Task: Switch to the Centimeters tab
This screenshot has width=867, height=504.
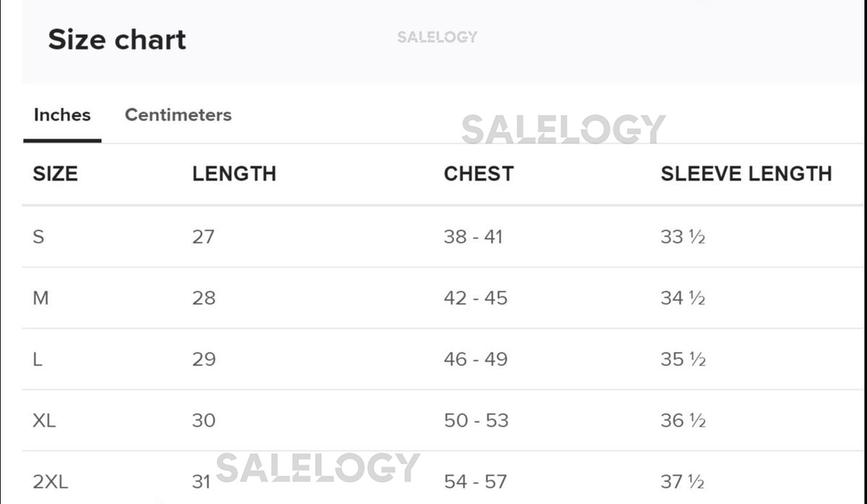Action: (x=178, y=115)
